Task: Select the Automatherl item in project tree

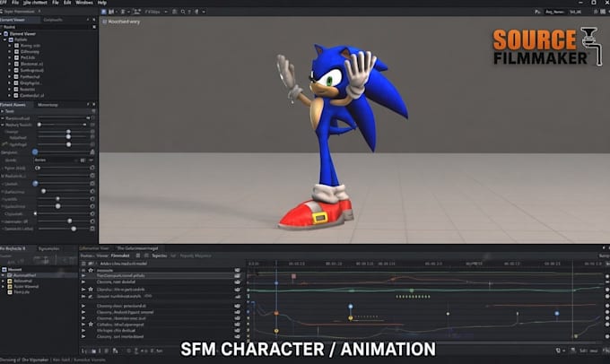Action: coord(24,275)
